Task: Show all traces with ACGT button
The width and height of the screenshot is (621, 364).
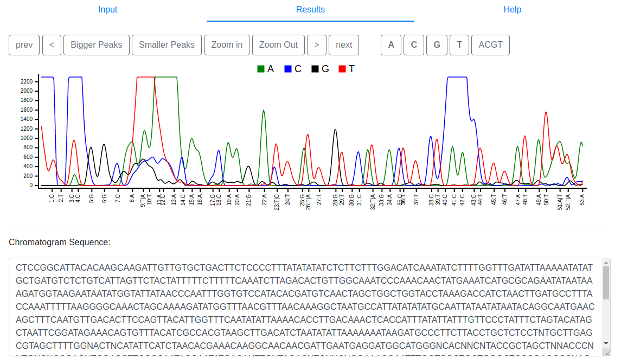Action: tap(490, 45)
